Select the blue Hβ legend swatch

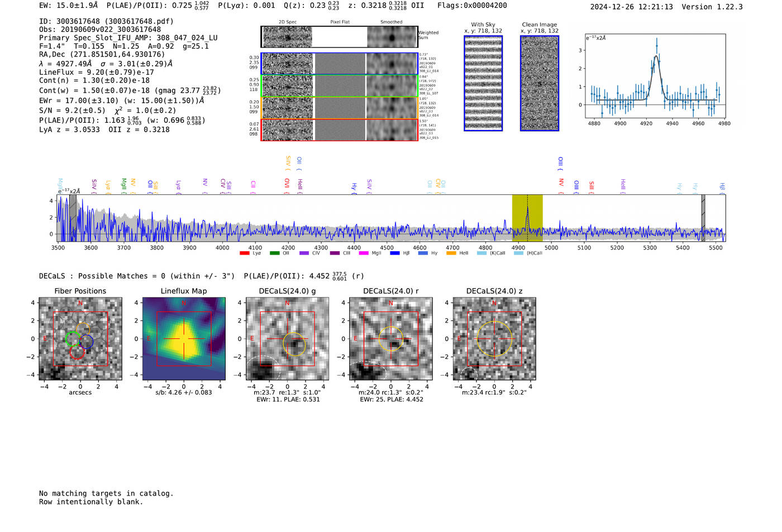(x=395, y=253)
